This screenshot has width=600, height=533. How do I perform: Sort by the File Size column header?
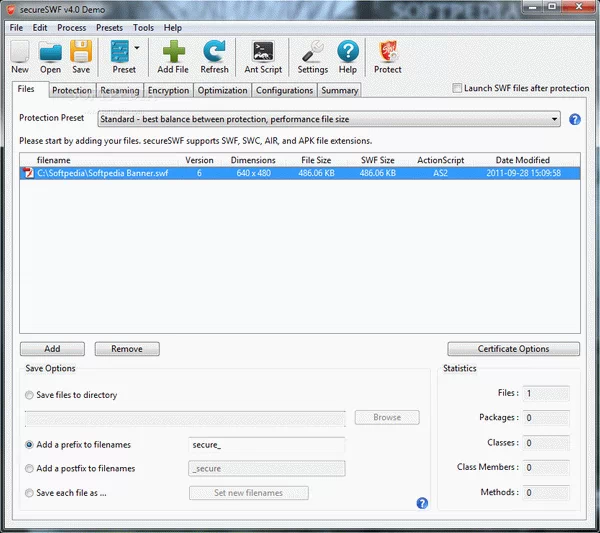[x=316, y=160]
